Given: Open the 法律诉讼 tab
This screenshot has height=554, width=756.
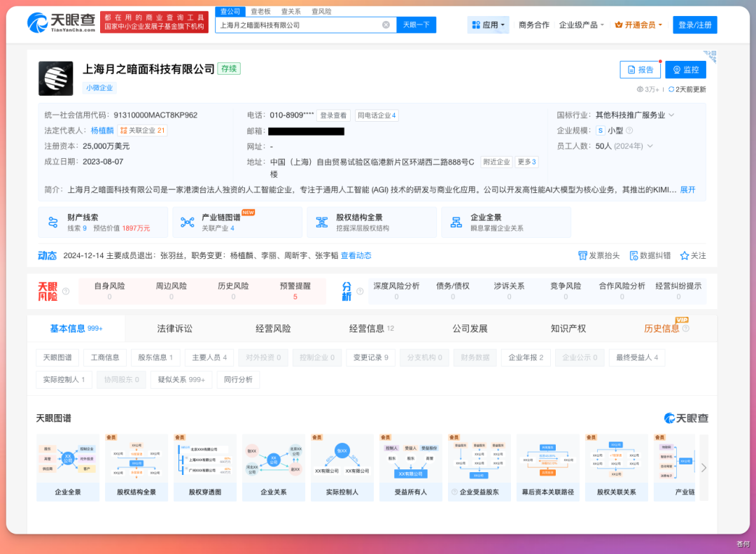Looking at the screenshot, I should click(174, 329).
